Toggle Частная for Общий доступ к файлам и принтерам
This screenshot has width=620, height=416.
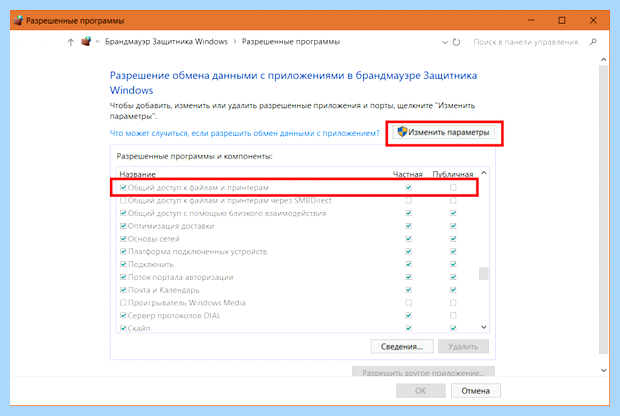click(408, 187)
